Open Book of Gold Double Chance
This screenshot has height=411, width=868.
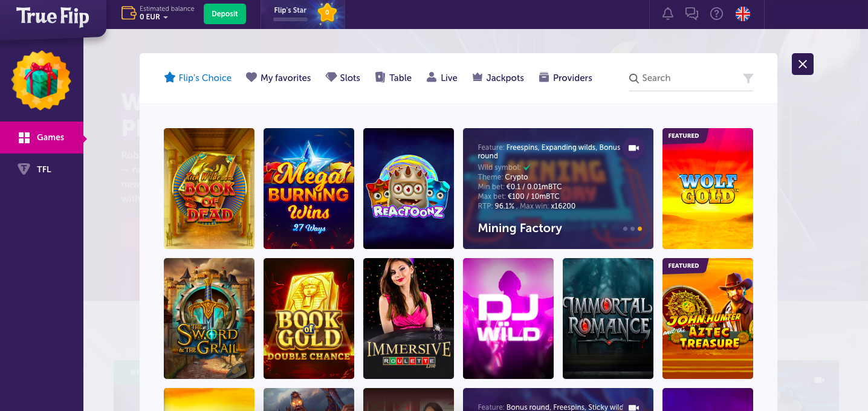click(x=309, y=319)
